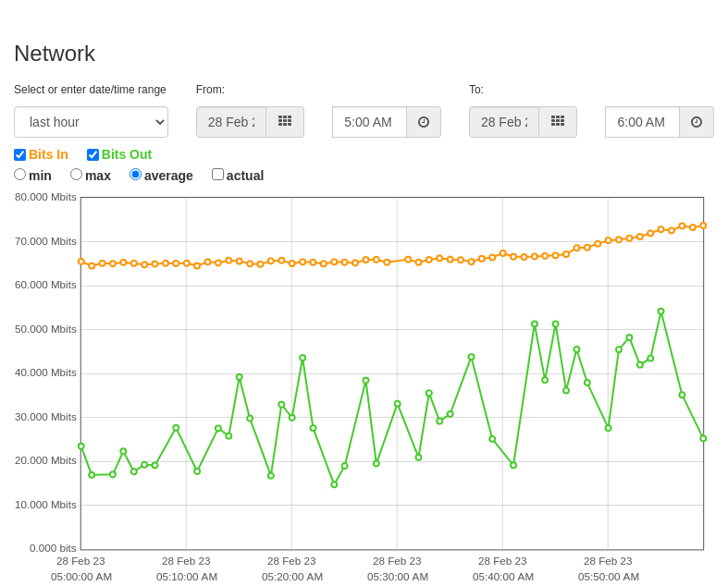The image size is (728, 586).
Task: Click the '50.000 Mbits' axis label
Action: pyautogui.click(x=45, y=329)
